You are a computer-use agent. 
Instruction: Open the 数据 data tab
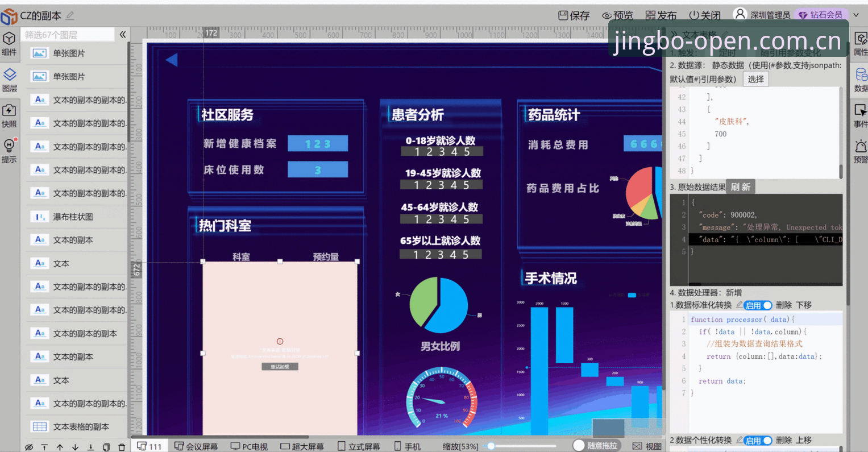click(861, 80)
